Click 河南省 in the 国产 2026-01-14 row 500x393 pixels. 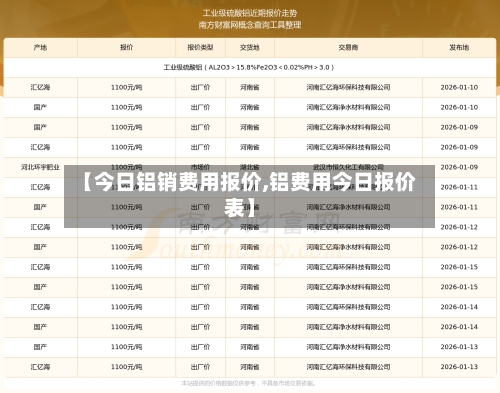click(x=250, y=327)
